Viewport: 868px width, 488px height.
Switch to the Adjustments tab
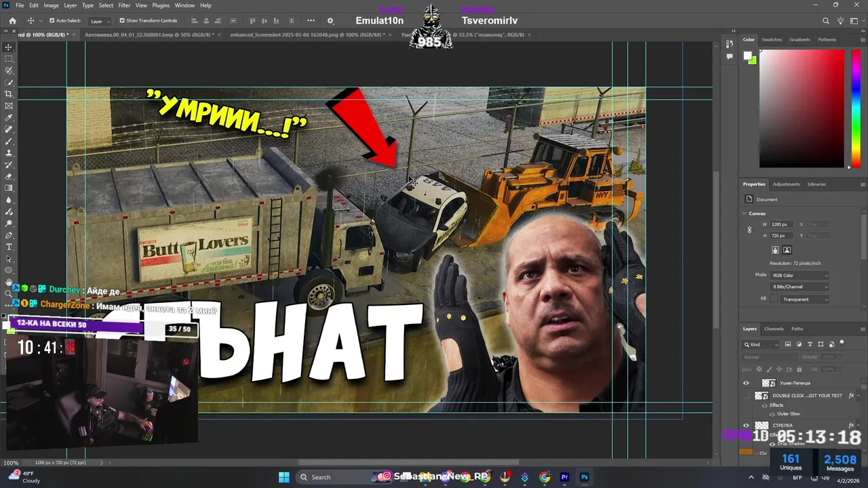coord(787,184)
